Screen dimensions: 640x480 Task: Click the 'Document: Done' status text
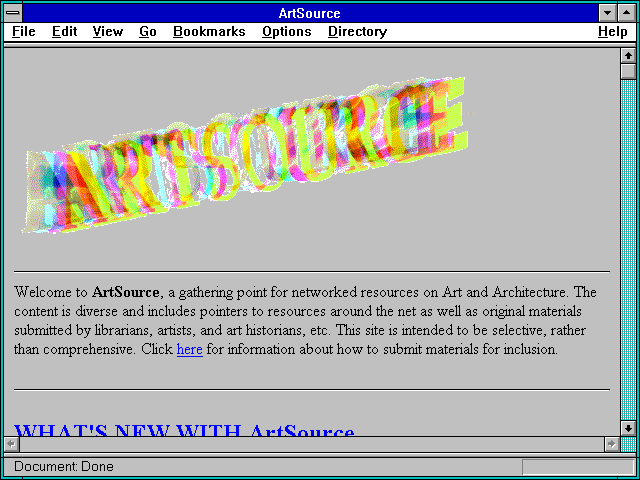pyautogui.click(x=64, y=466)
